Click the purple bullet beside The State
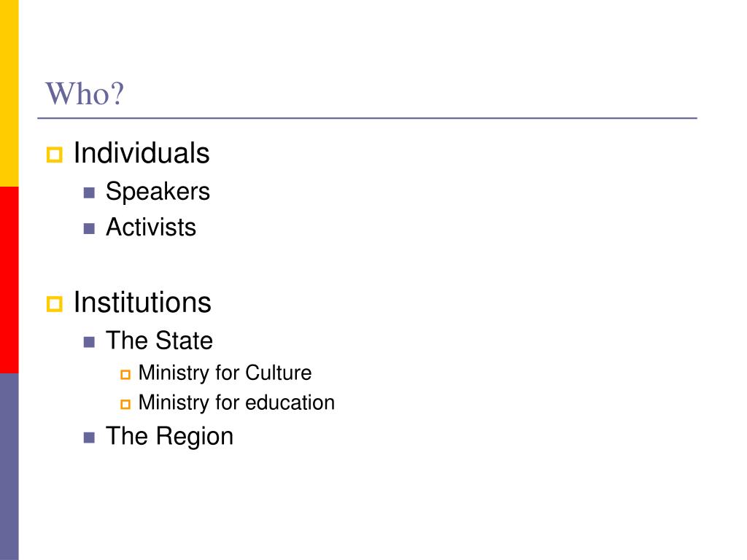 [89, 342]
